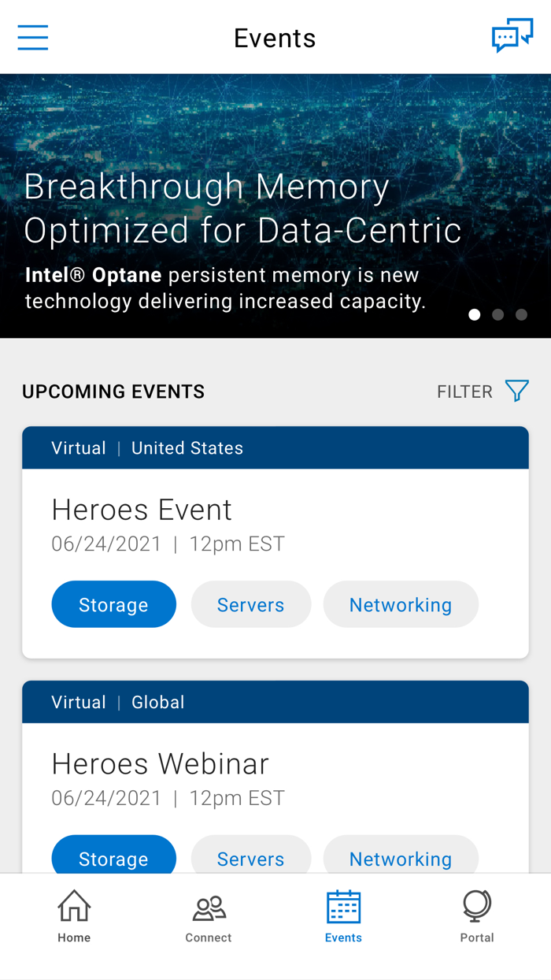Select the second carousel dot
The height and width of the screenshot is (980, 551).
tap(498, 314)
